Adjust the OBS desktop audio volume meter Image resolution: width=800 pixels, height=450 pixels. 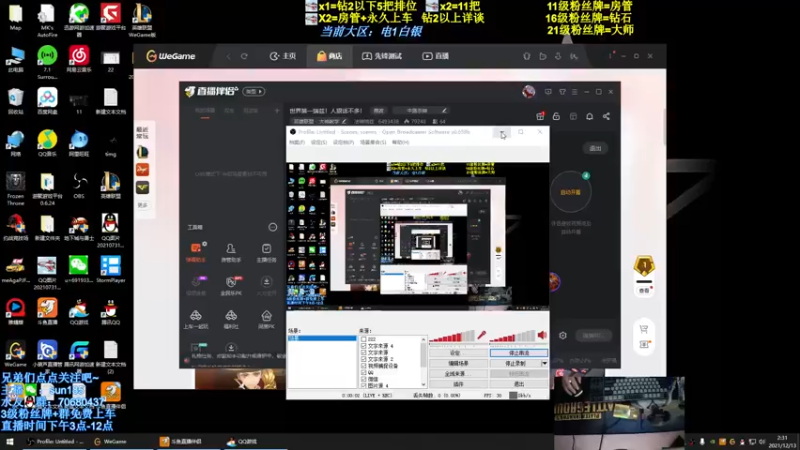(x=512, y=336)
